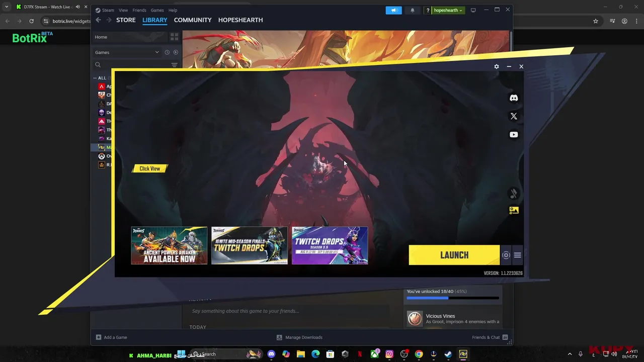644x362 pixels.
Task: Select the LIBRARY tab in Steam
Action: click(x=154, y=20)
